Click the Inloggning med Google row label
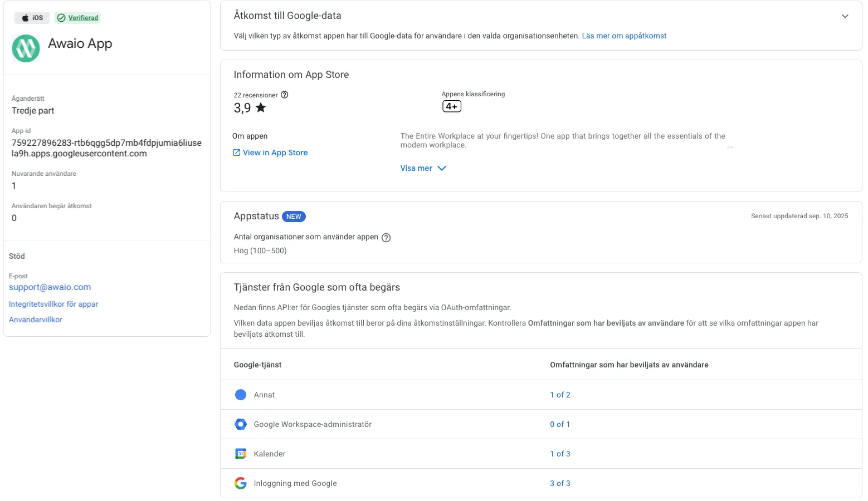 click(295, 483)
